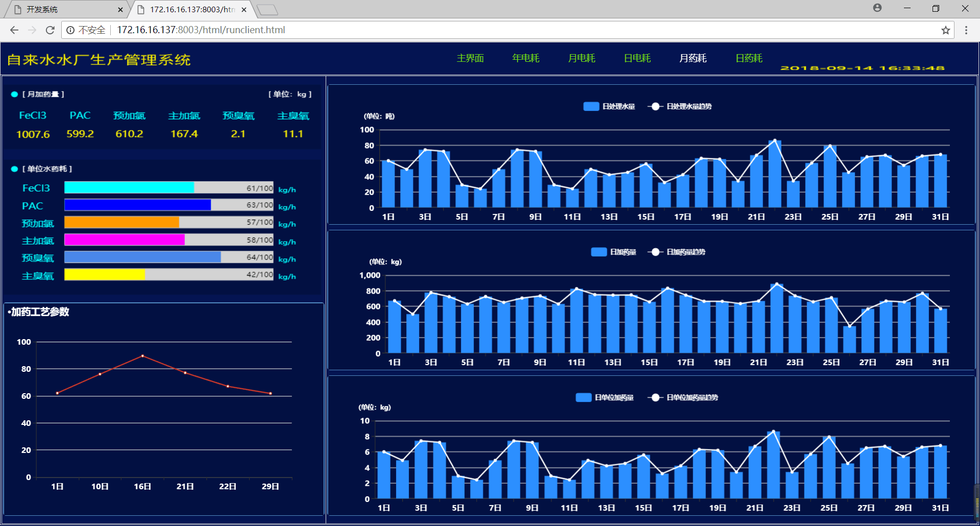Click the date-time display 2018-09-14

click(863, 68)
